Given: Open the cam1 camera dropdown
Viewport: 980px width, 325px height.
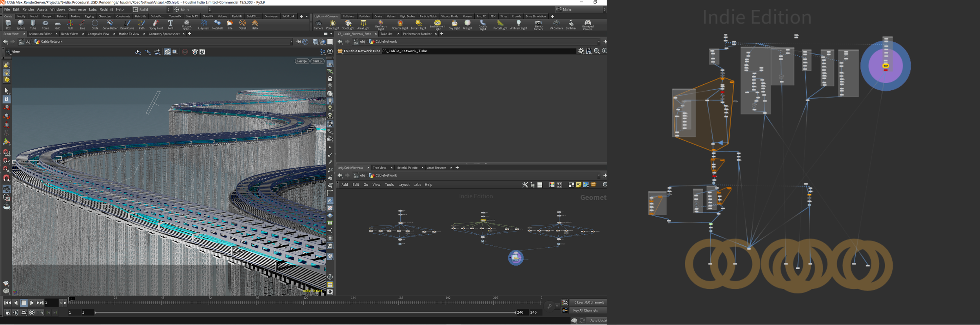Looking at the screenshot, I should pos(318,61).
